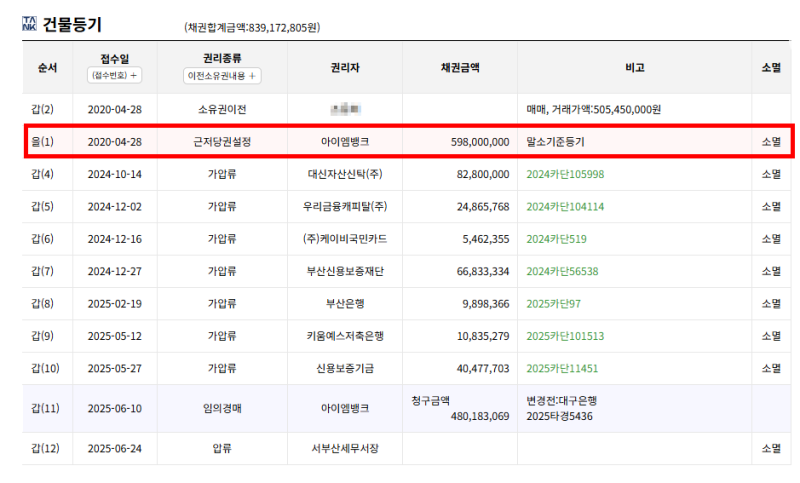Image resolution: width=800 pixels, height=483 pixels.
Task: Click amount 5,462,355
Action: pyautogui.click(x=486, y=239)
